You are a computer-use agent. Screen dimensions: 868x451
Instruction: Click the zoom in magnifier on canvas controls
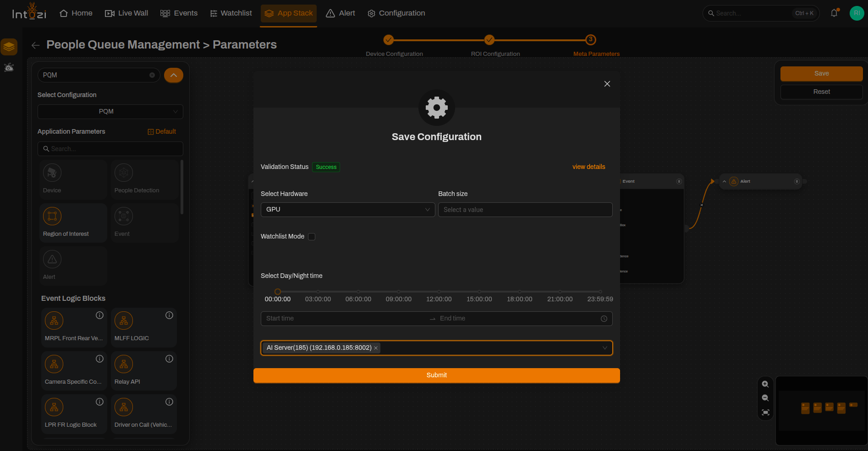(765, 384)
